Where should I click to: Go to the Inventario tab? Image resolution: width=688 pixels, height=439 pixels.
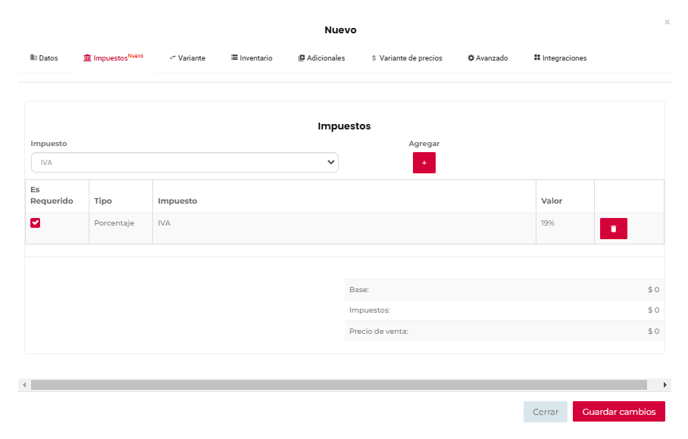pos(251,58)
